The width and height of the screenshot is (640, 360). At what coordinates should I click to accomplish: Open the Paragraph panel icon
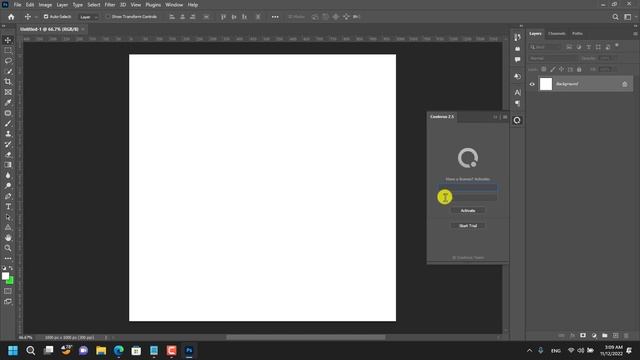[517, 103]
